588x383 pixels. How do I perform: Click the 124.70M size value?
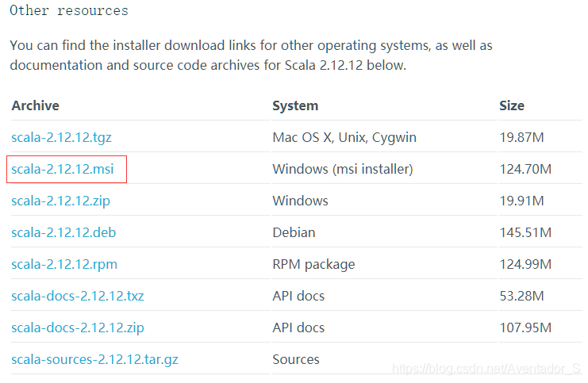pyautogui.click(x=525, y=169)
